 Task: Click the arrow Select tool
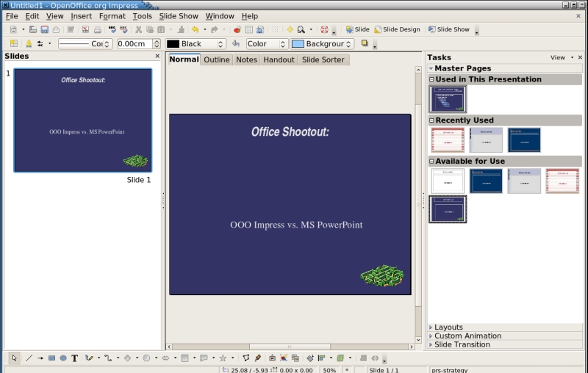click(x=14, y=358)
